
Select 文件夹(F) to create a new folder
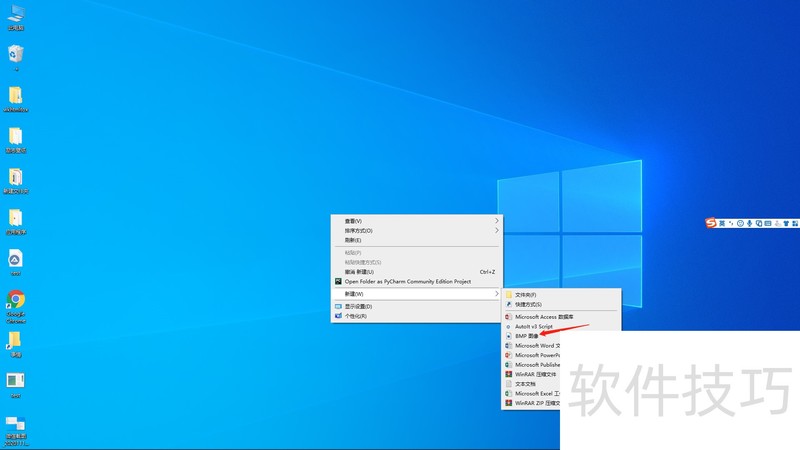coord(526,295)
